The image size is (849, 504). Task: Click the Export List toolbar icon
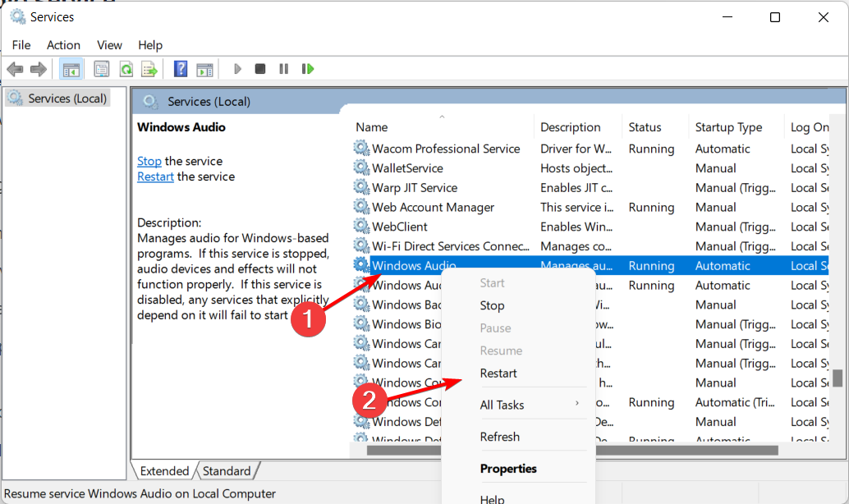point(149,69)
